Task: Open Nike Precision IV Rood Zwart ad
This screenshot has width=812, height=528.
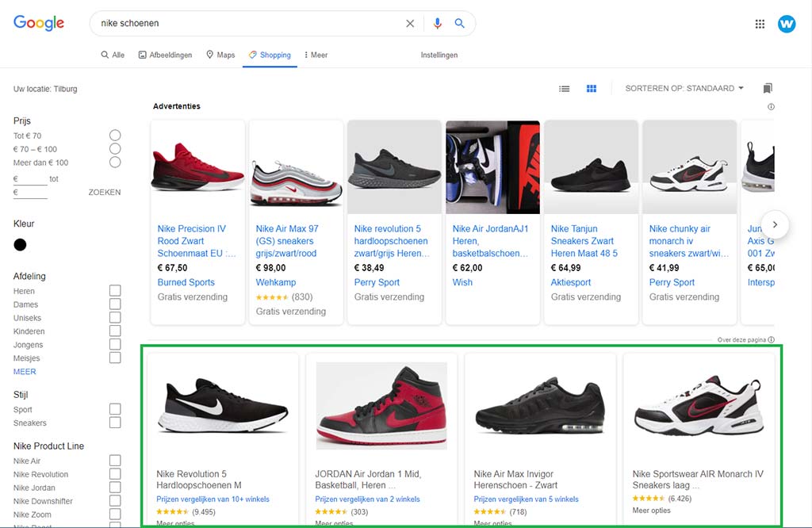Action: tap(196, 241)
